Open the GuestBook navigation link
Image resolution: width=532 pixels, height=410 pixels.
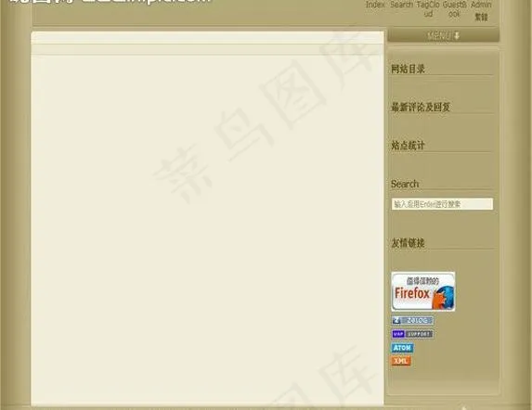[x=454, y=8]
